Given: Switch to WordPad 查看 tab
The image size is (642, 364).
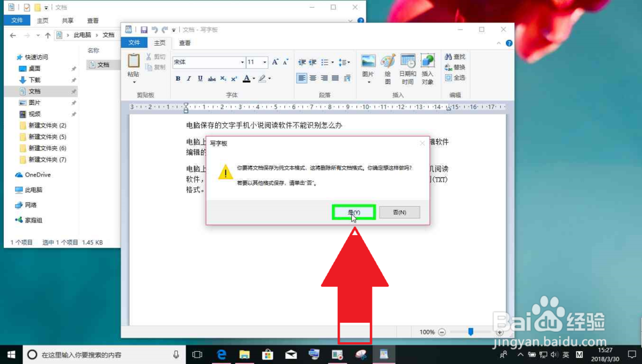Looking at the screenshot, I should (x=185, y=42).
